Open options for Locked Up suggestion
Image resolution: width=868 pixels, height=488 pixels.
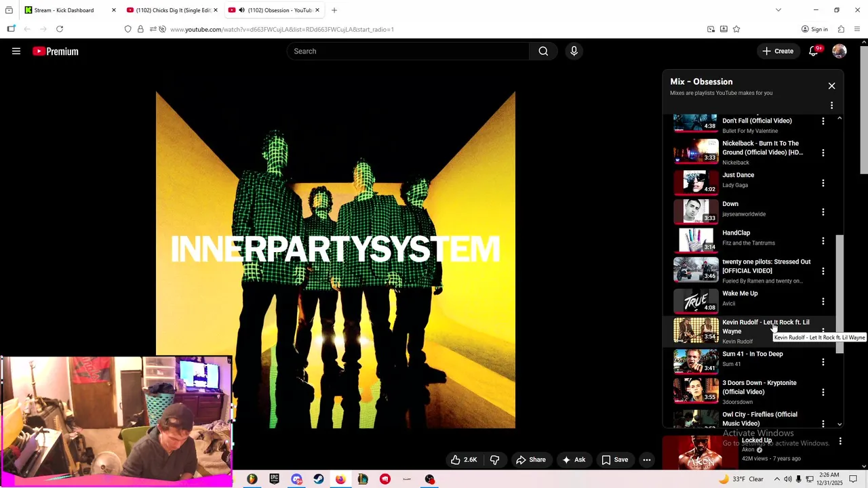pyautogui.click(x=840, y=441)
